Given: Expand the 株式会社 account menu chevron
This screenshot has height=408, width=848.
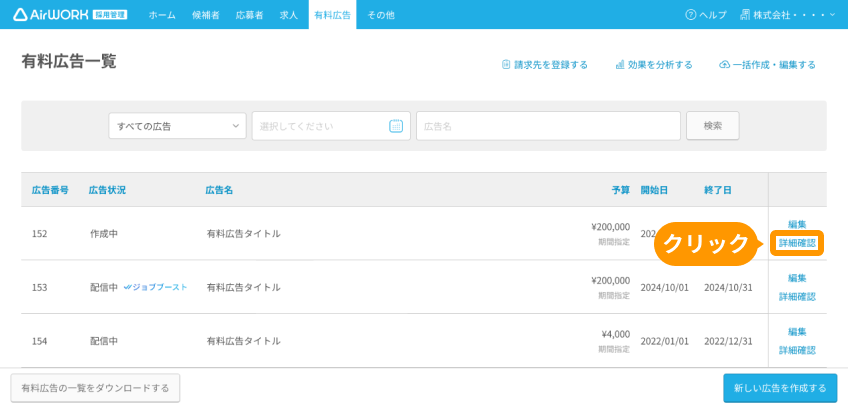Looking at the screenshot, I should 832,15.
